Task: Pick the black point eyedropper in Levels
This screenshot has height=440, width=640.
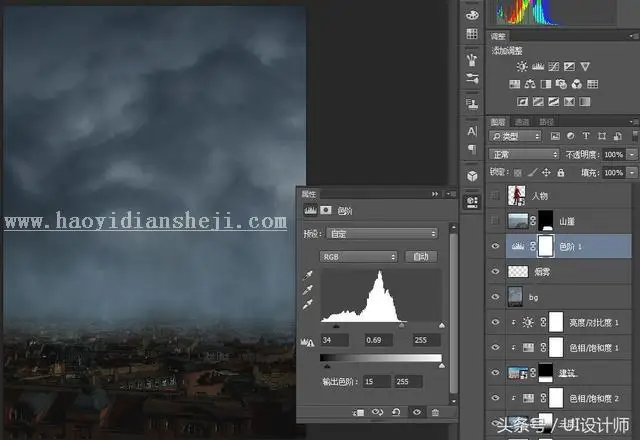Action: click(x=308, y=276)
